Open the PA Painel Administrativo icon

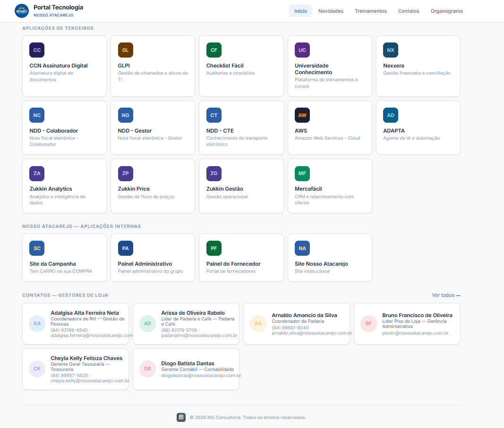click(x=125, y=248)
